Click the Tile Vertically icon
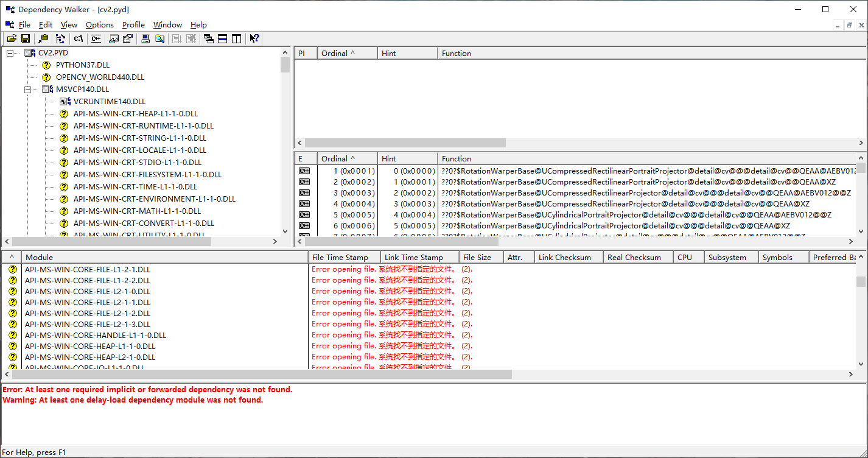 coord(237,38)
